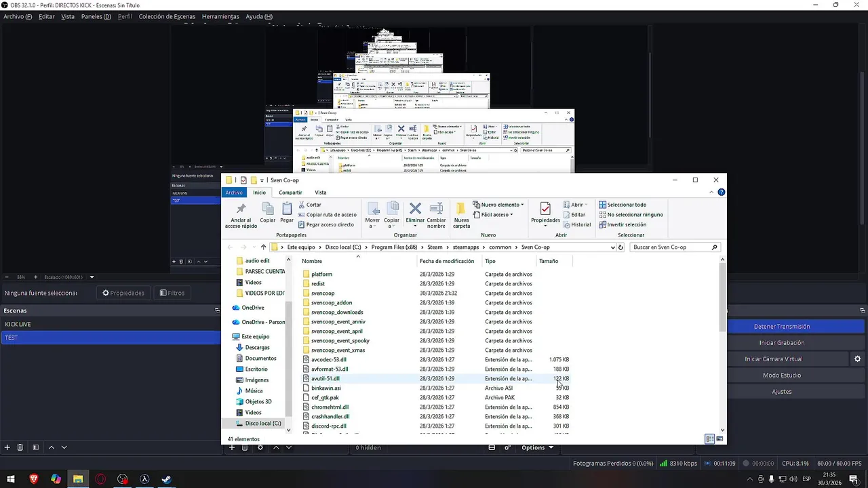Click Propiedades checkmark icon in Explorer ribbon

[x=545, y=209]
